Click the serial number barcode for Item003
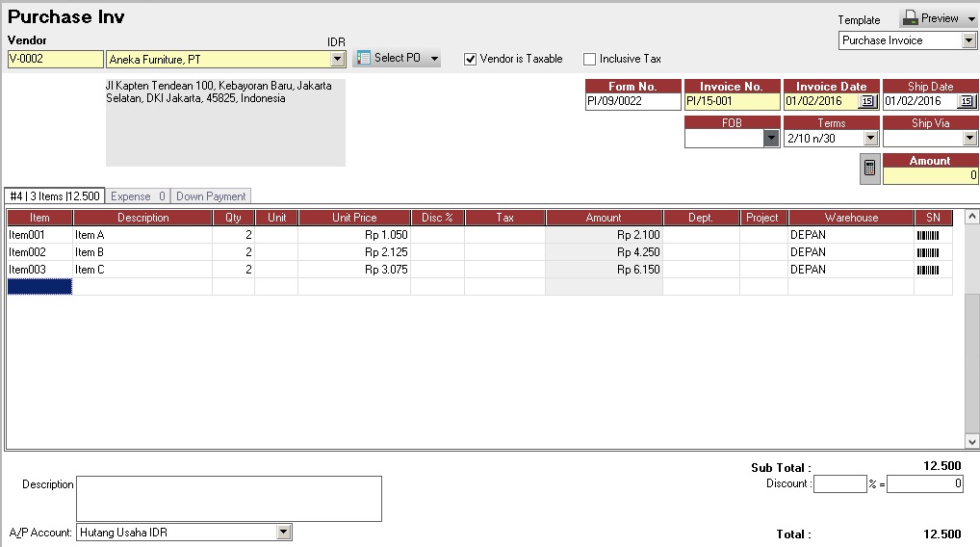This screenshot has height=547, width=980. coord(927,270)
